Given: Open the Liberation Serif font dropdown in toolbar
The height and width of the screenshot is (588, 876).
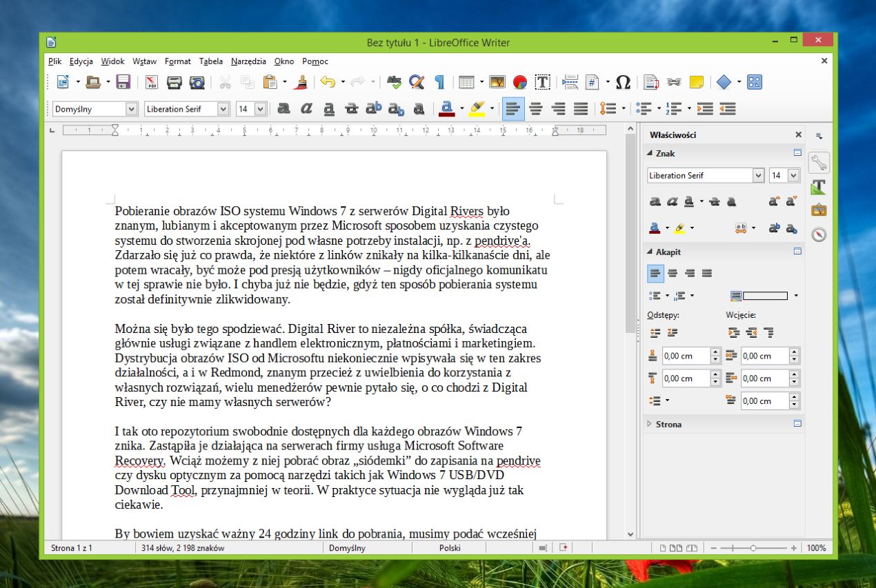Looking at the screenshot, I should (x=223, y=109).
